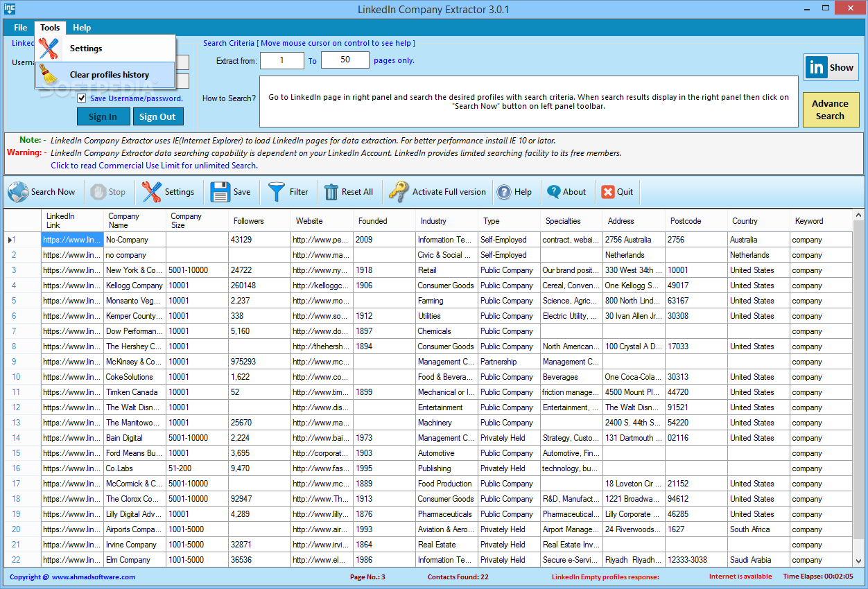The width and height of the screenshot is (868, 589).
Task: Click the Elm Company cell
Action: (x=134, y=560)
